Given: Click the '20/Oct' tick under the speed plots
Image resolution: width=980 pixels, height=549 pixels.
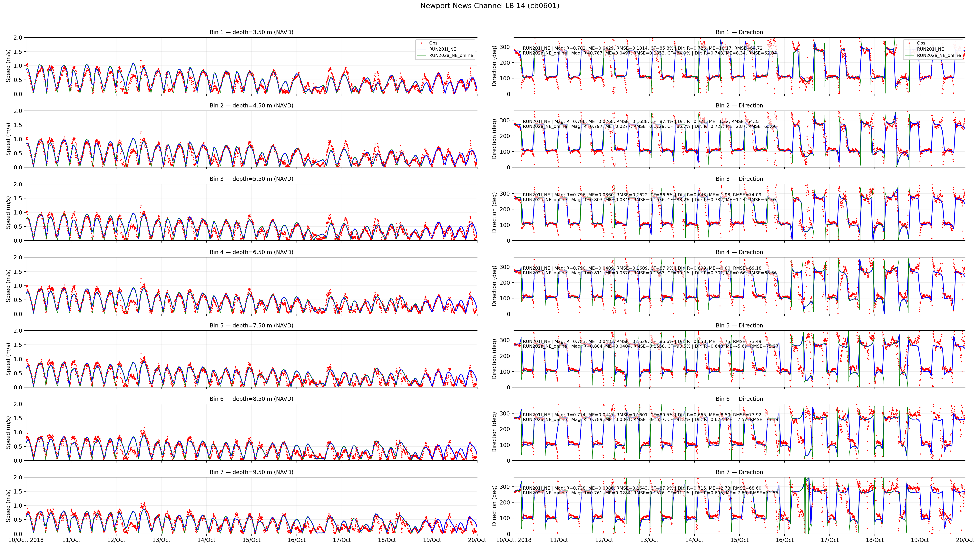Looking at the screenshot, I should 477,540.
